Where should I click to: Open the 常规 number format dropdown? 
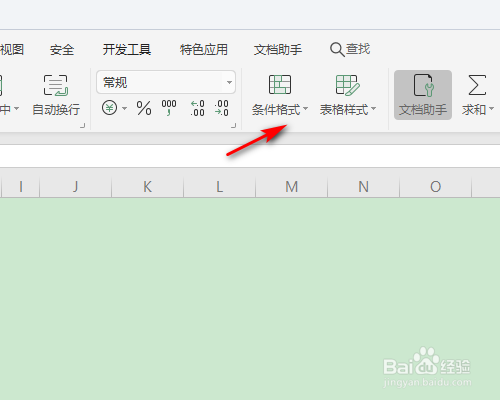166,82
